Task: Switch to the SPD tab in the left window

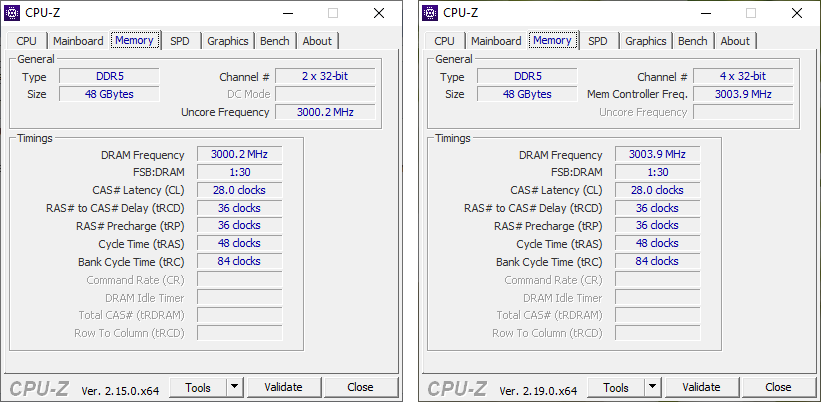Action: 180,41
